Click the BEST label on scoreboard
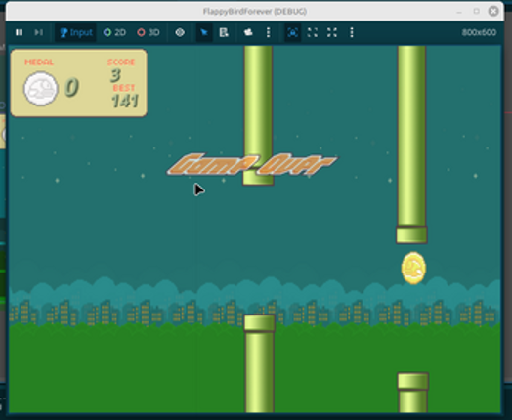The height and width of the screenshot is (420, 512). (124, 88)
